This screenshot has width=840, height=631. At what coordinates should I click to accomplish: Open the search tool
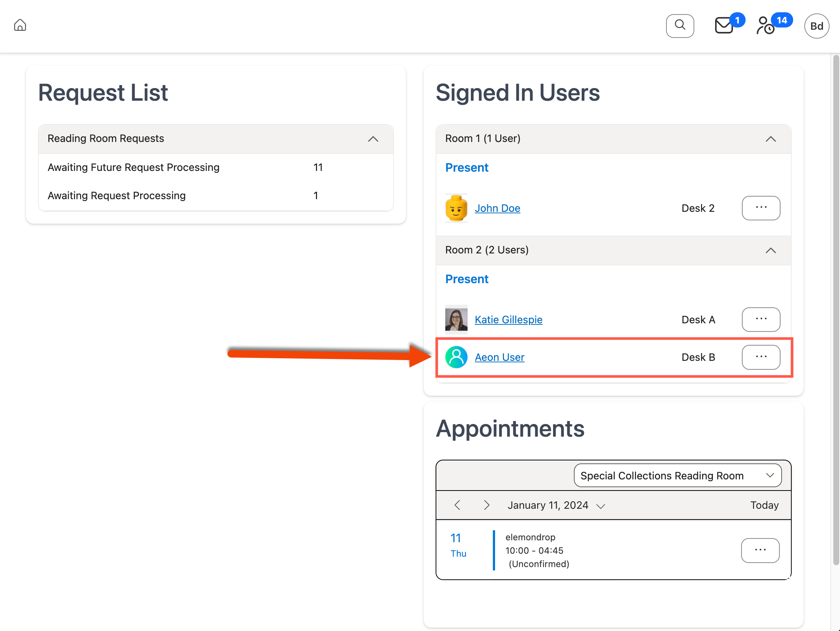pyautogui.click(x=680, y=25)
